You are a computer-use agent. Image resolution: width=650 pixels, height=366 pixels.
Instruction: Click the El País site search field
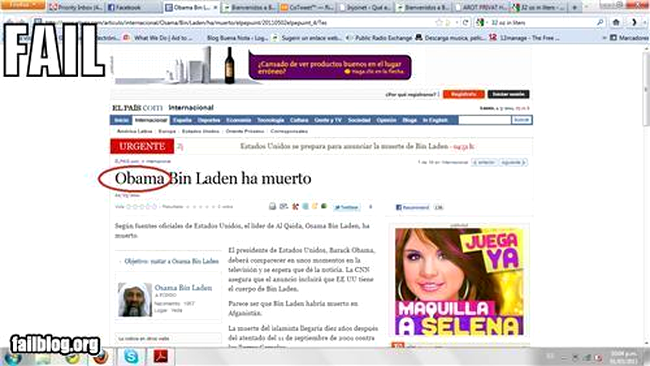484,120
